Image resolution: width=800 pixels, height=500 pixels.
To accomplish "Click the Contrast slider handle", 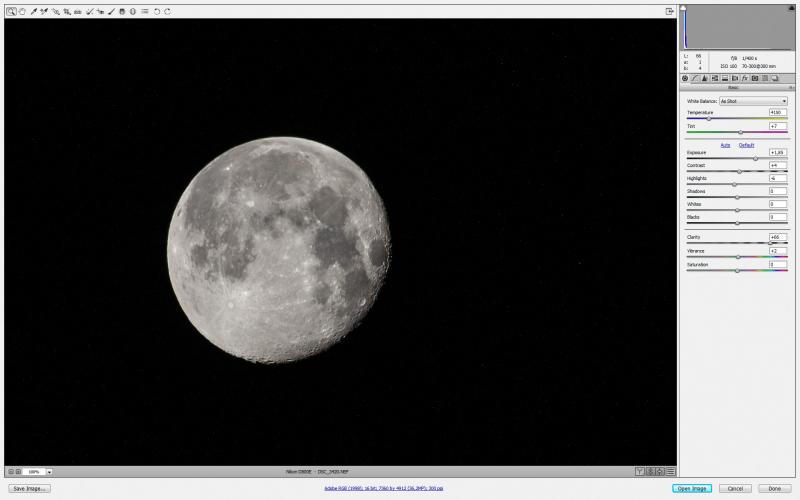I will (739, 171).
